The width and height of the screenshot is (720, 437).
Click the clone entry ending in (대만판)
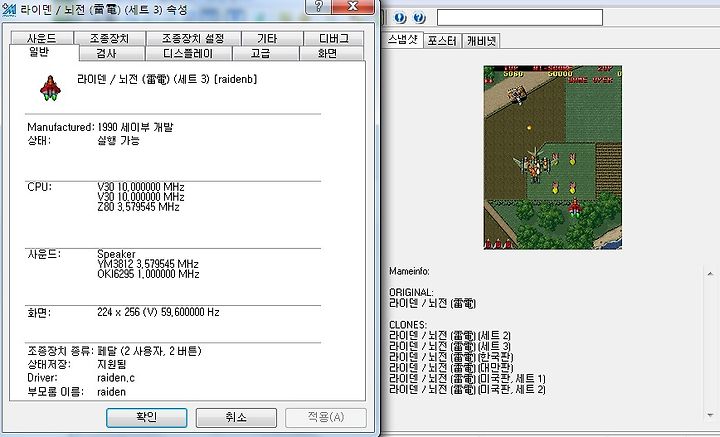(451, 367)
